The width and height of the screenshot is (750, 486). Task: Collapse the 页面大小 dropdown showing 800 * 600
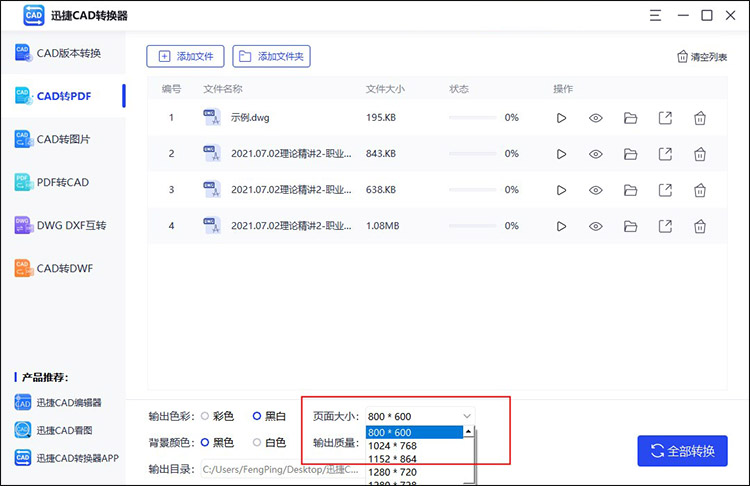420,416
